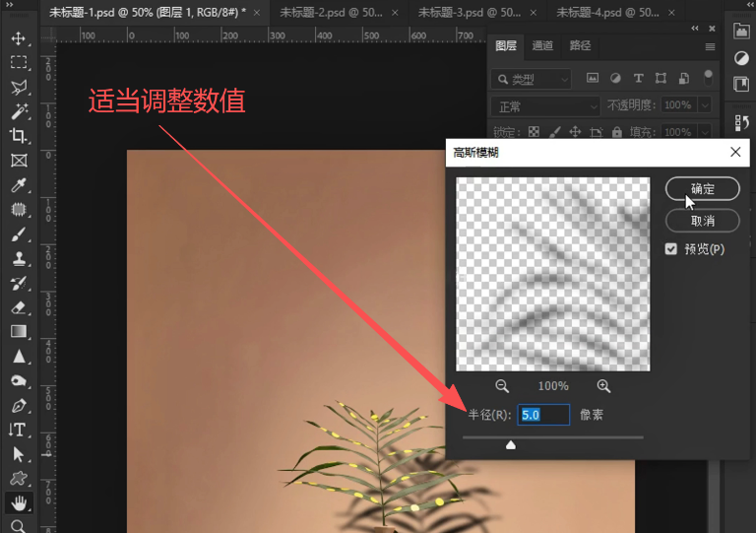Close the 未标题-1.psd document tab
Viewport: 756px width, 533px height.
(x=257, y=13)
